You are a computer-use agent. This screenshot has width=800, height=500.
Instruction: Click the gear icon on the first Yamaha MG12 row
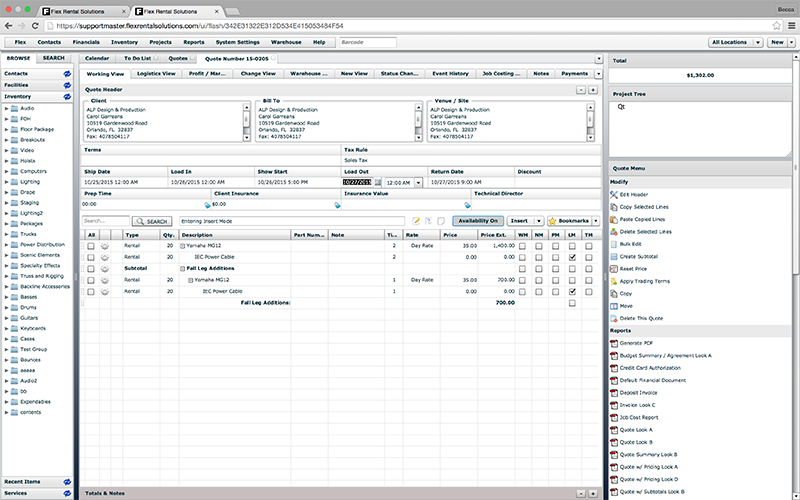click(105, 246)
